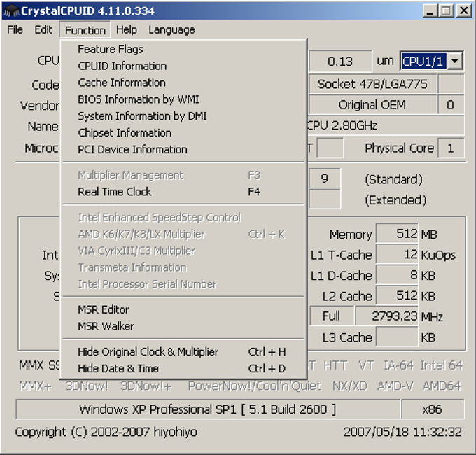The width and height of the screenshot is (476, 455).
Task: Select System Information by DMI
Action: click(183, 116)
